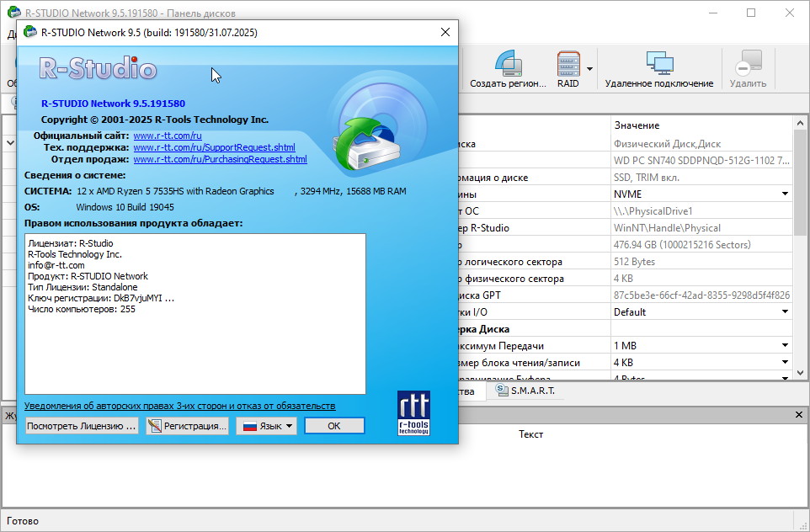The height and width of the screenshot is (532, 810).
Task: Click the Готово status bar text
Action: tap(23, 521)
